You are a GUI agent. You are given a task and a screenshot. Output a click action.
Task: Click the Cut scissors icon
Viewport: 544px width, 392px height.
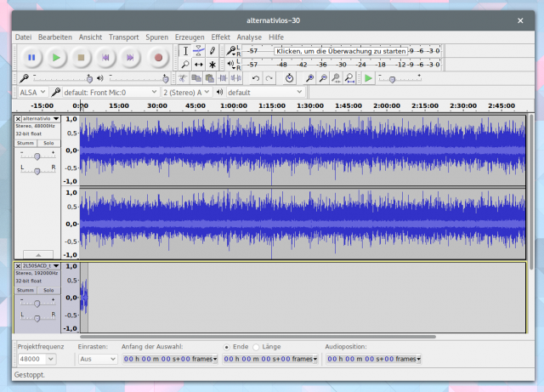[x=183, y=78]
